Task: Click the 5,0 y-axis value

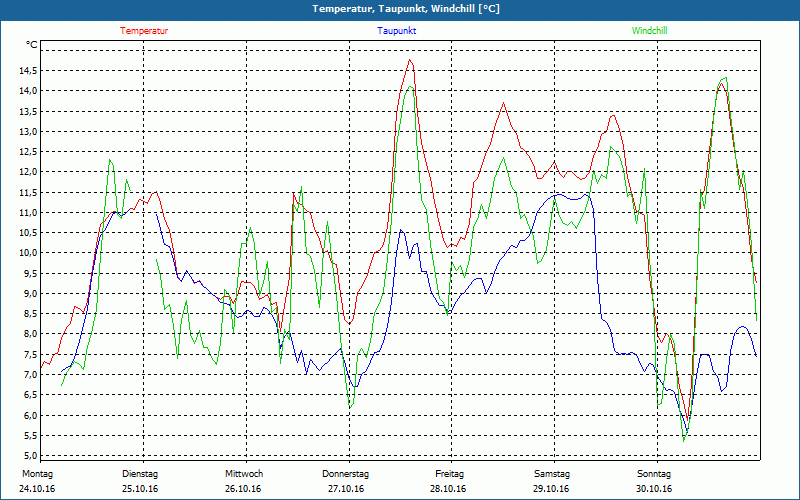Action: (x=30, y=456)
